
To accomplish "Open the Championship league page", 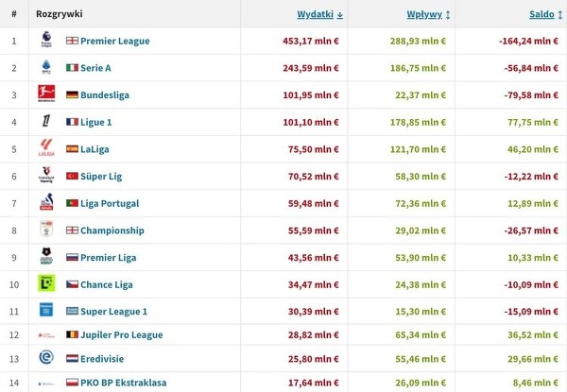I will pos(112,230).
